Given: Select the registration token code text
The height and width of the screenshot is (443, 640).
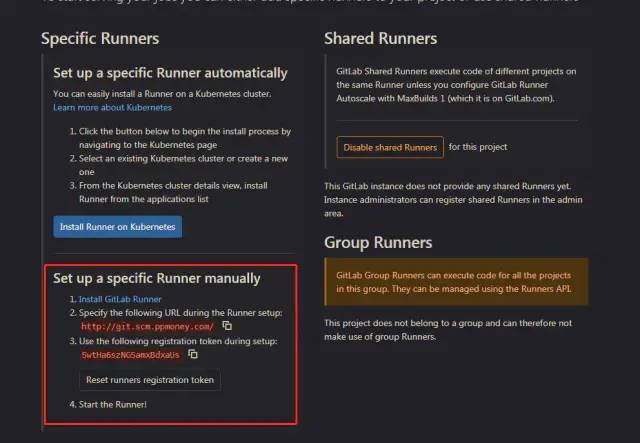Looking at the screenshot, I should (x=130, y=355).
